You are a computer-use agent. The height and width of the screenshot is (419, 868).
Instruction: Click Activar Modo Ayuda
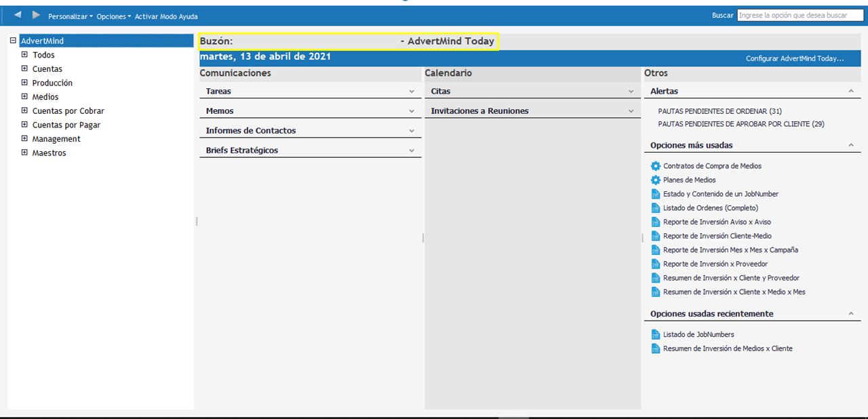166,16
